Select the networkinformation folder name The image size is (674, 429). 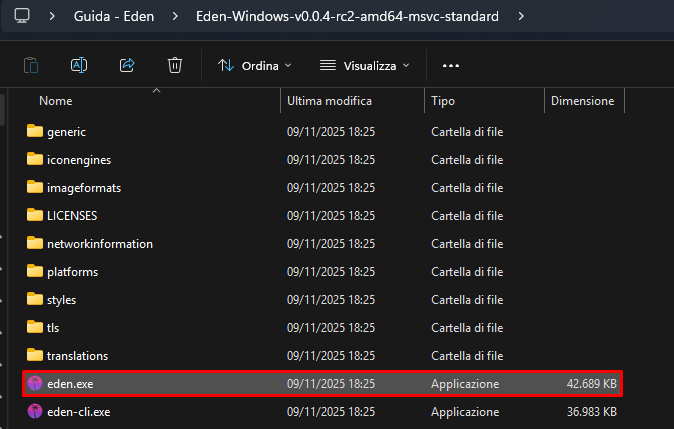100,244
